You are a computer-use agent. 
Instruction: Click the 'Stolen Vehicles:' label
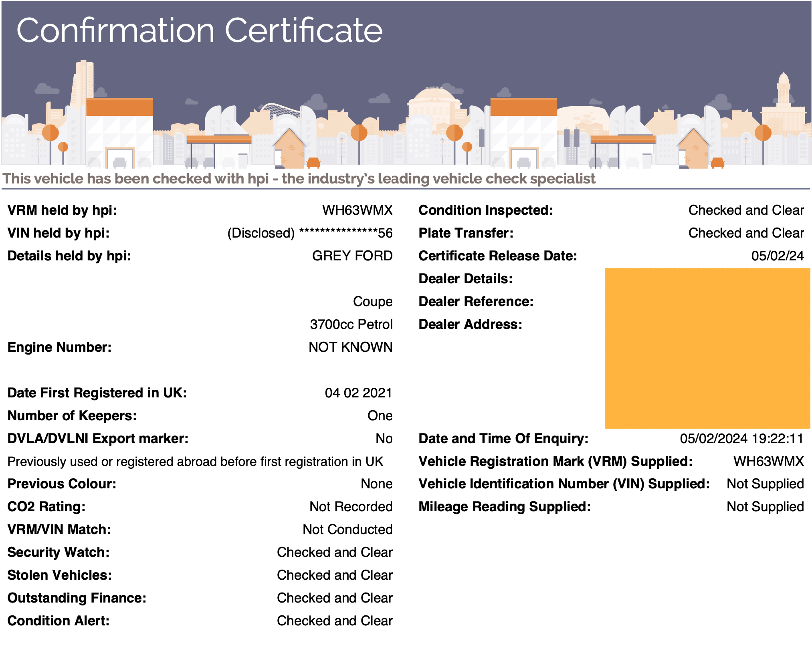[x=60, y=575]
